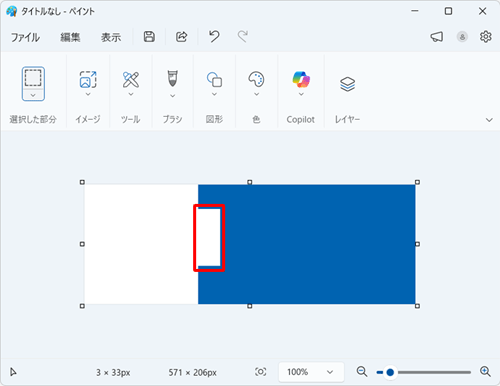Click the 選択した部分 label

(x=33, y=119)
